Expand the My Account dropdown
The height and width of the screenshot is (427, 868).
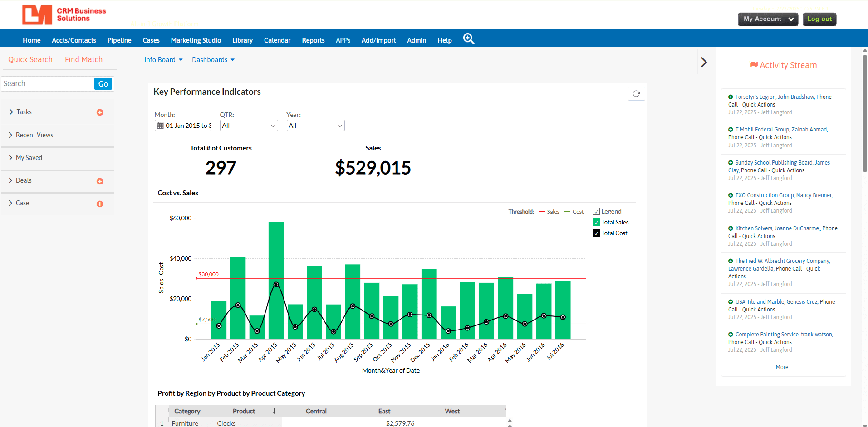pos(791,19)
